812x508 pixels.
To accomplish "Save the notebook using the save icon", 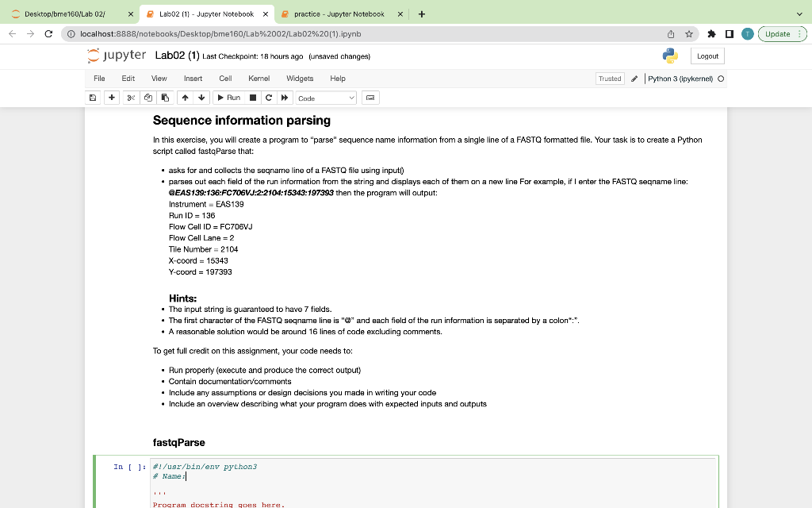I will pyautogui.click(x=92, y=97).
